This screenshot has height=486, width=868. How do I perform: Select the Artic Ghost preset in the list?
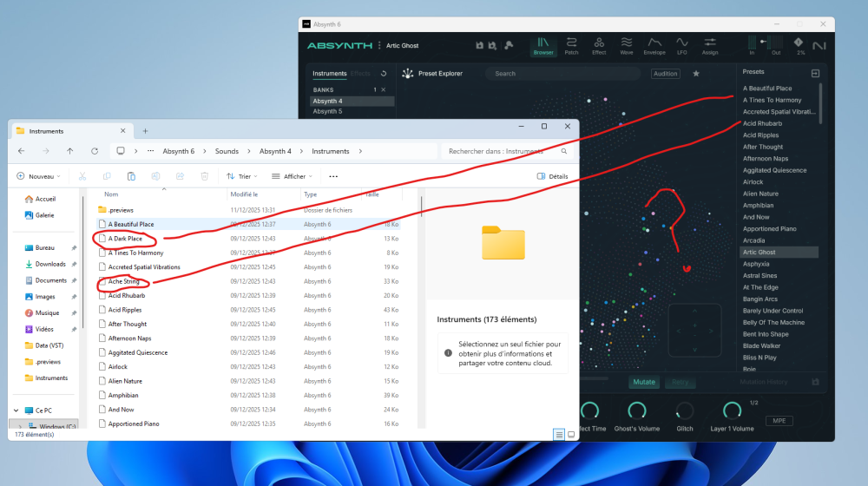pos(779,252)
